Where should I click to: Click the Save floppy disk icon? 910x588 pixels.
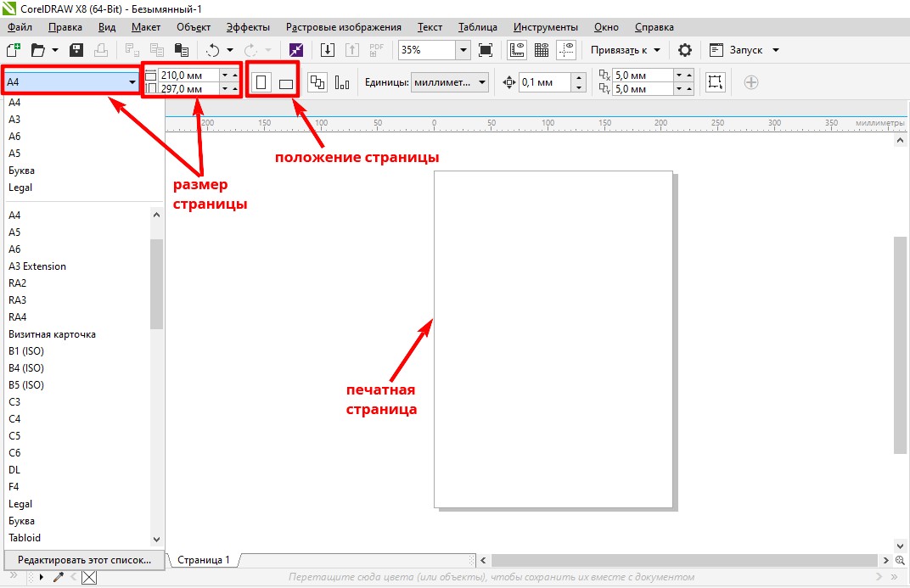point(76,50)
